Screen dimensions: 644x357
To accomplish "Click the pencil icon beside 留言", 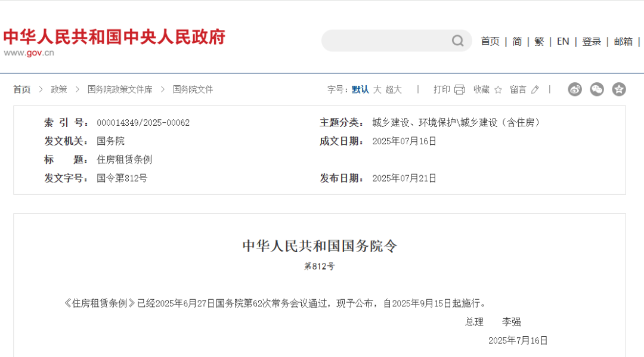I will [535, 89].
